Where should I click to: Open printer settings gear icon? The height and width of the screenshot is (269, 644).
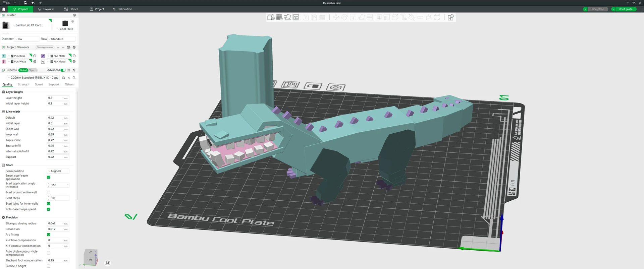[x=74, y=15]
